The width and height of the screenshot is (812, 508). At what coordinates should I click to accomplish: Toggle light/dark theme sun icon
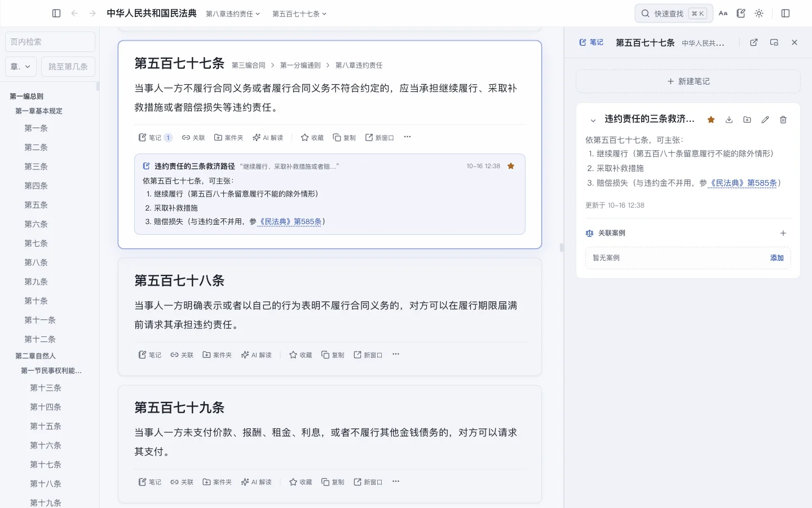759,14
